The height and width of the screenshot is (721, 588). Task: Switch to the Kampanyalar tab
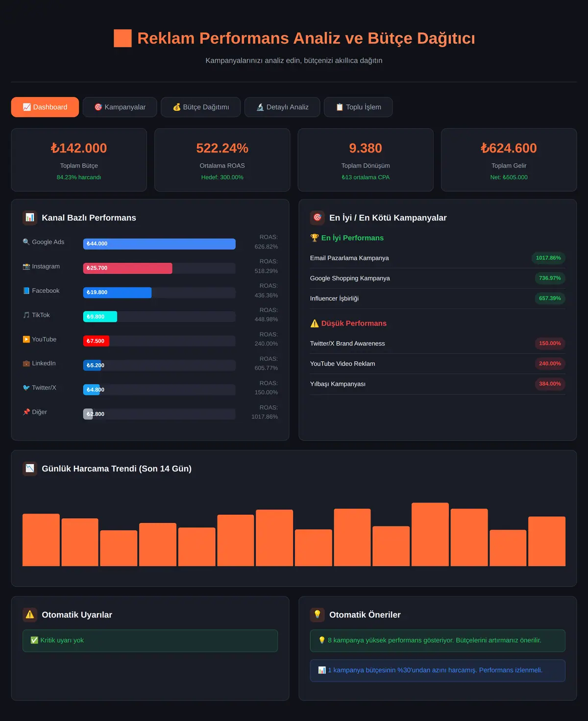pos(120,107)
